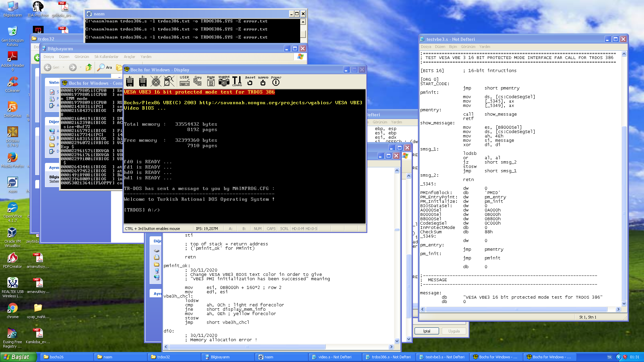Select the chrome desktop icon

[x=12, y=311]
